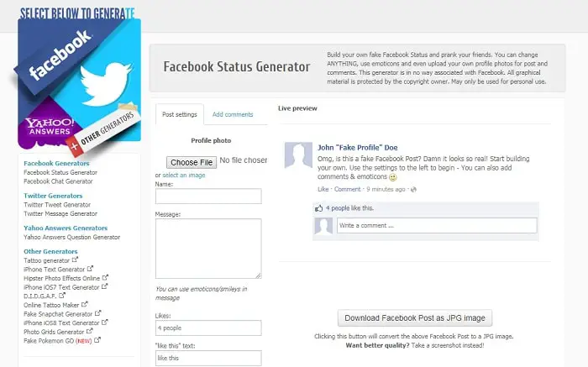The image size is (588, 367).
Task: Click external-link icon next to Tattoo generator
Action: pos(75,260)
